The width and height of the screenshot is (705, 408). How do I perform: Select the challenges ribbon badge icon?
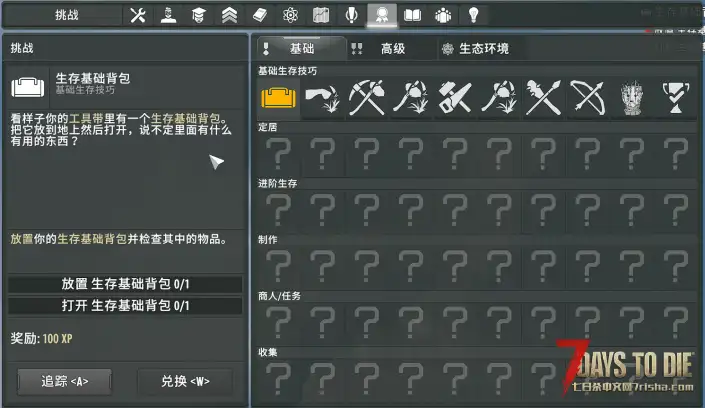pos(382,15)
